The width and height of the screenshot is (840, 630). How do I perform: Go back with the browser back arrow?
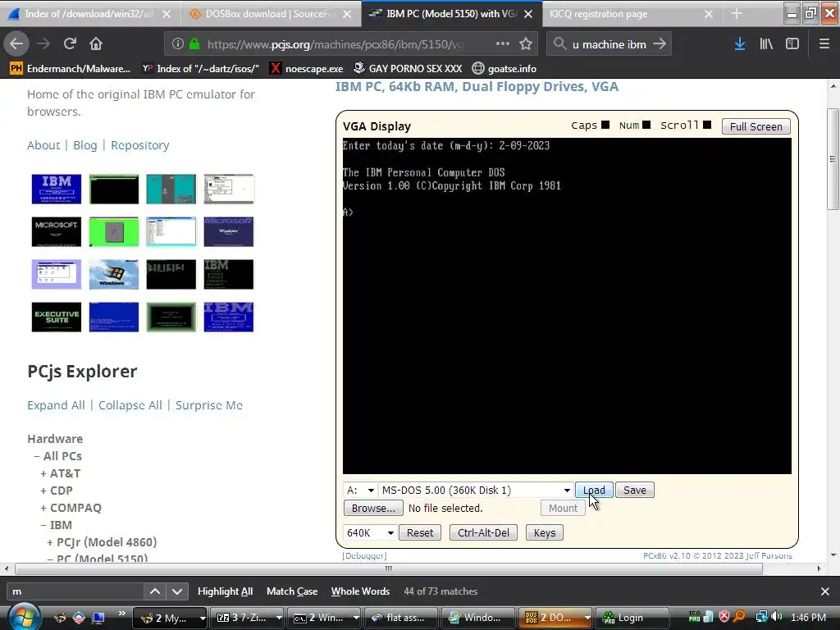tap(16, 44)
